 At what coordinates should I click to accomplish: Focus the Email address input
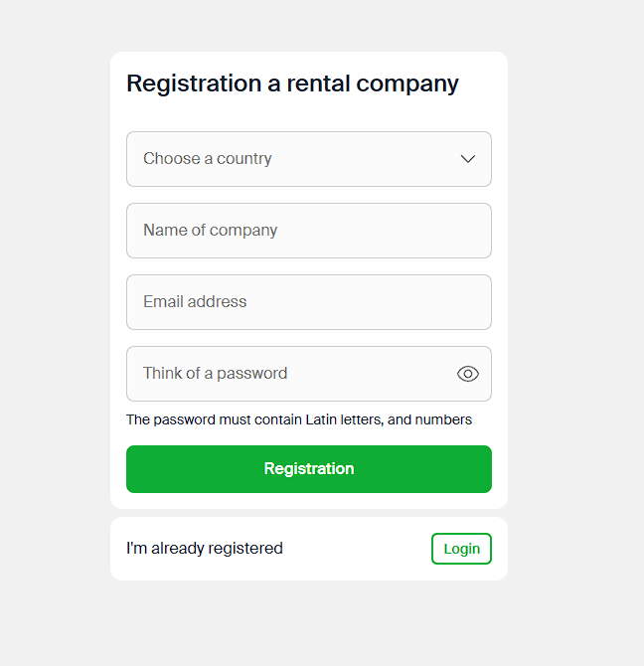tap(308, 302)
